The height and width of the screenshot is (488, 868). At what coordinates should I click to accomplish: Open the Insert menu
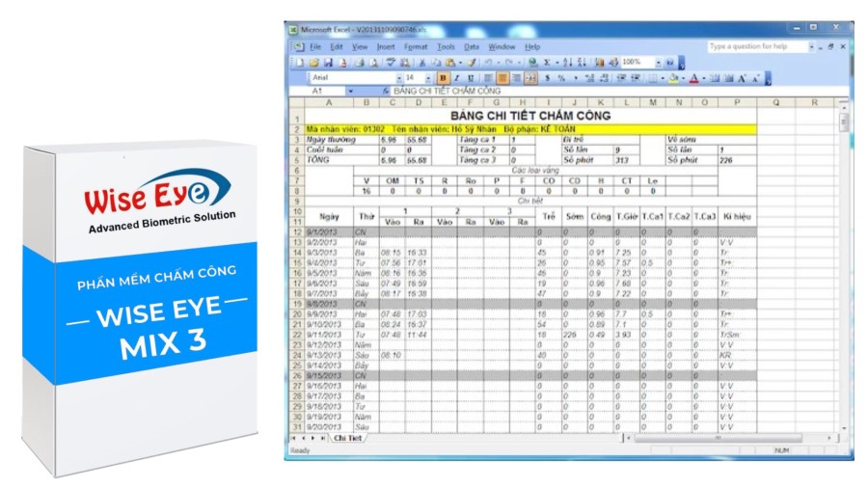coord(386,47)
